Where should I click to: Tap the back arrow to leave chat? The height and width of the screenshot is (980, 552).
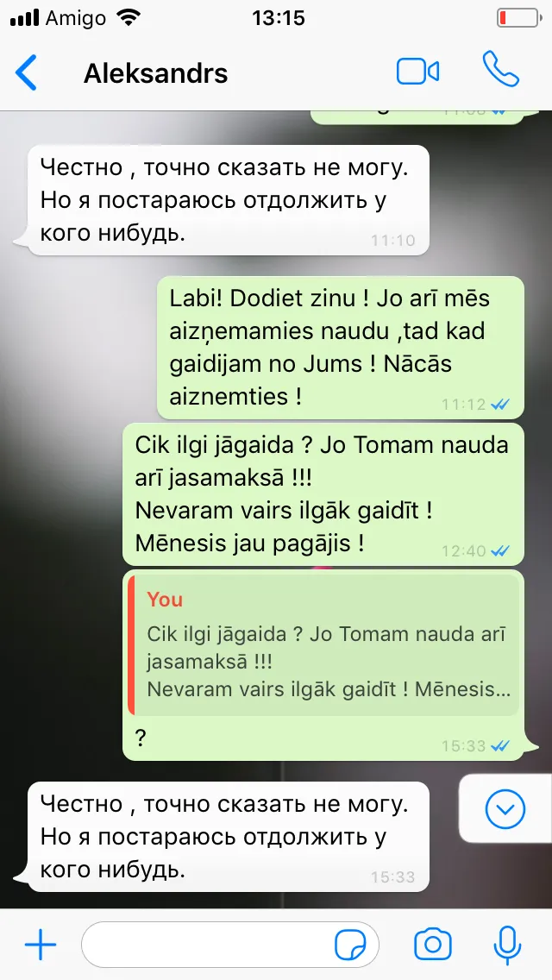pyautogui.click(x=26, y=72)
